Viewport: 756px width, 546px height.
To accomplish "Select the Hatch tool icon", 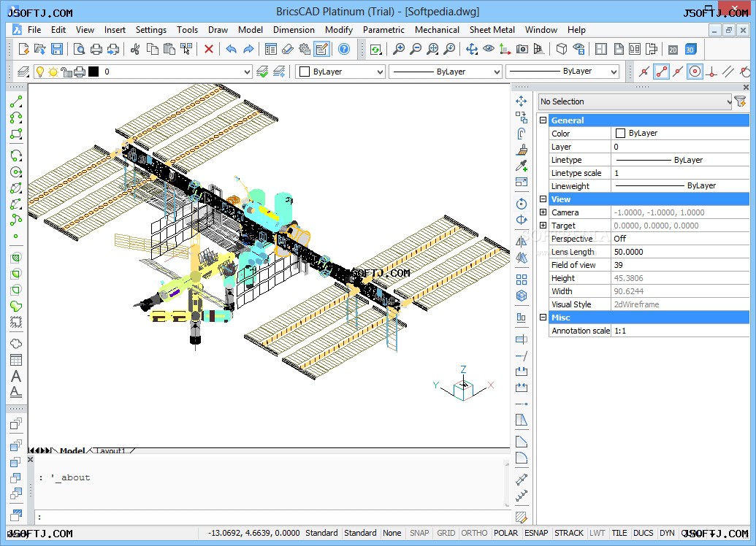I will (x=16, y=258).
